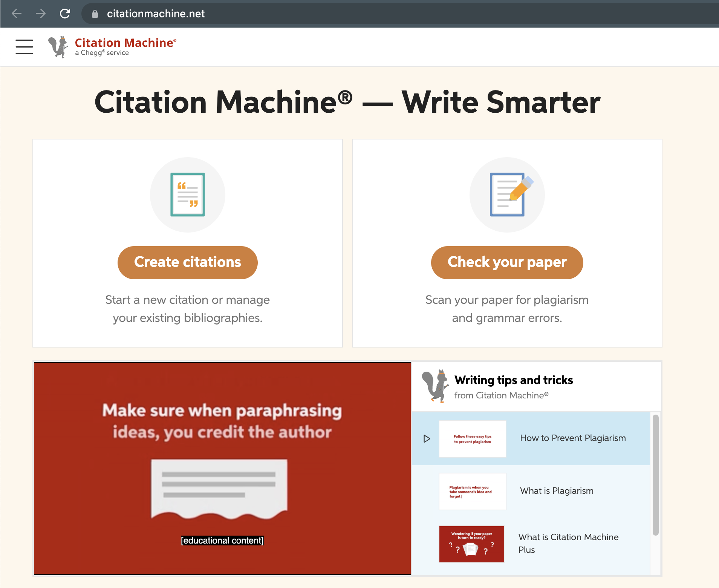Click the 'a Chegg service' tagline
The height and width of the screenshot is (588, 719).
coord(102,53)
